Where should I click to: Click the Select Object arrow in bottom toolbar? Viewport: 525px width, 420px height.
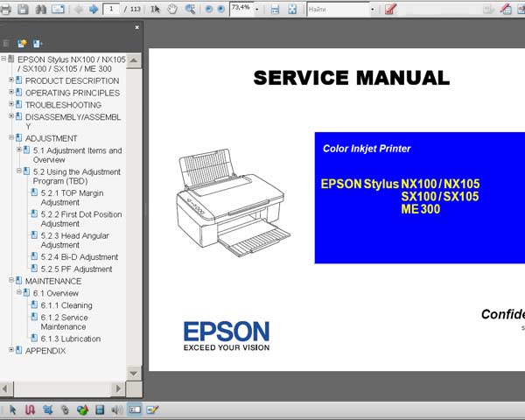point(13,409)
